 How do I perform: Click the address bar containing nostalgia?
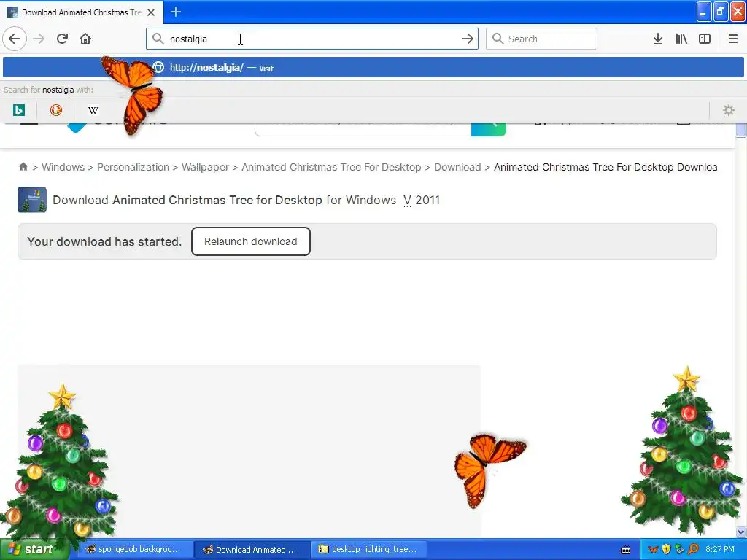point(312,39)
